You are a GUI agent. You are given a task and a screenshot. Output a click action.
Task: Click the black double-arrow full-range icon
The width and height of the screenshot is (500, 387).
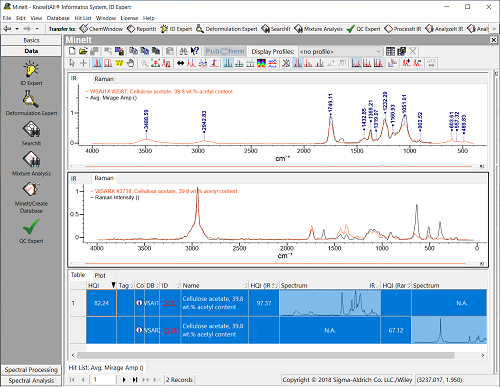tap(180, 63)
